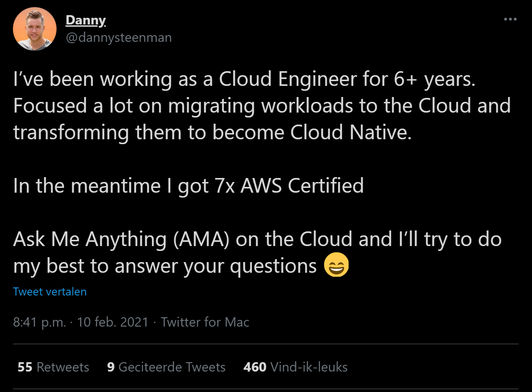This screenshot has width=532, height=392.
Task: View the 55 Retweets list
Action: click(53, 367)
